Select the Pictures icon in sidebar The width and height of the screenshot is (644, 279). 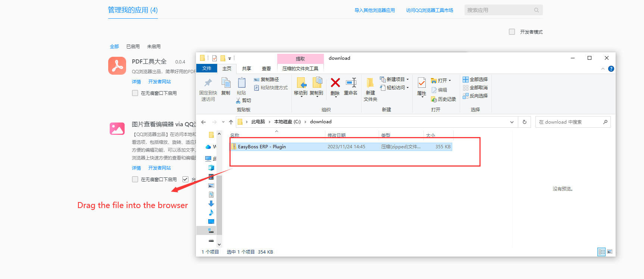coord(211,186)
